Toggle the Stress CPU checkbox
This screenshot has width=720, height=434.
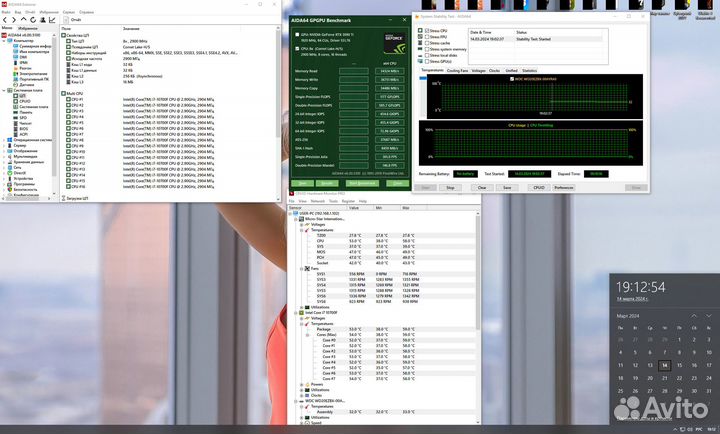(x=427, y=31)
